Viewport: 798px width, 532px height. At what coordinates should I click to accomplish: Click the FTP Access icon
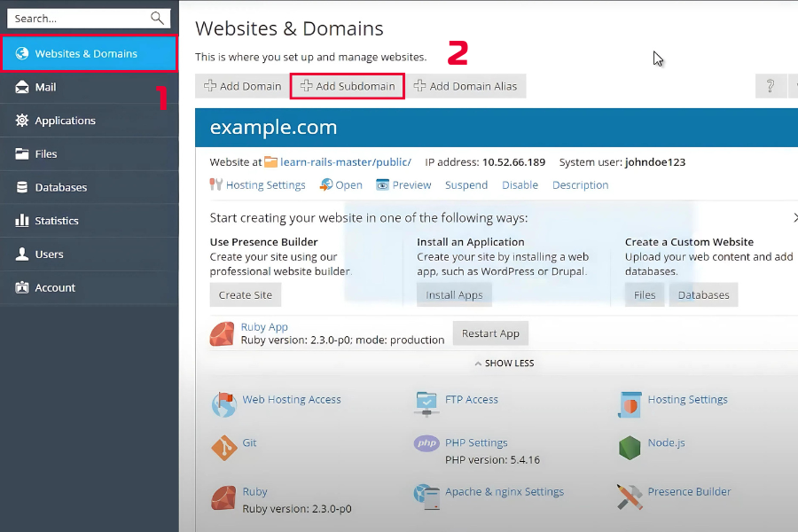(426, 403)
